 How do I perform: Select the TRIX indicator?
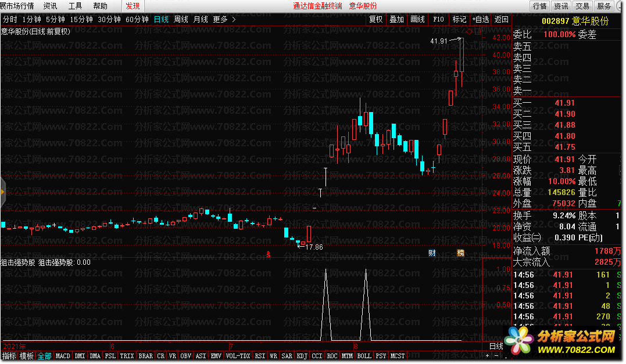(x=127, y=356)
